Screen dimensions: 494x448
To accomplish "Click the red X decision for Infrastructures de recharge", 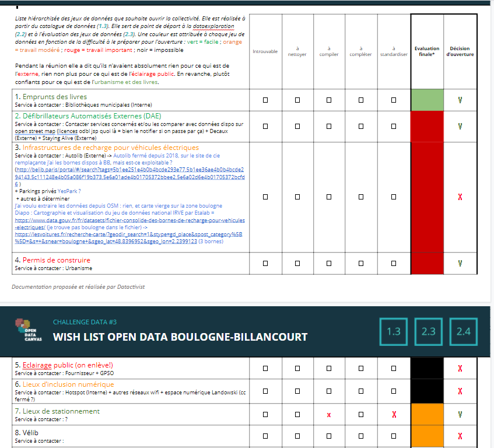I will click(x=460, y=197).
